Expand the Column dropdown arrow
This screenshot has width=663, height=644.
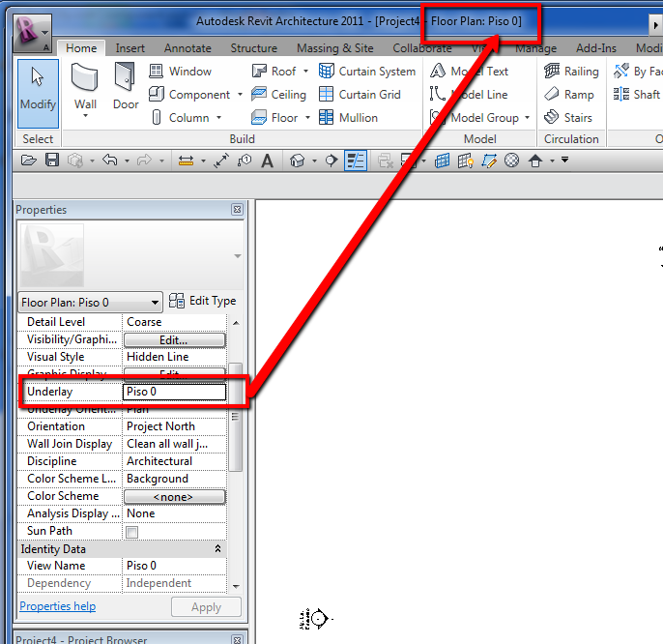coord(218,118)
